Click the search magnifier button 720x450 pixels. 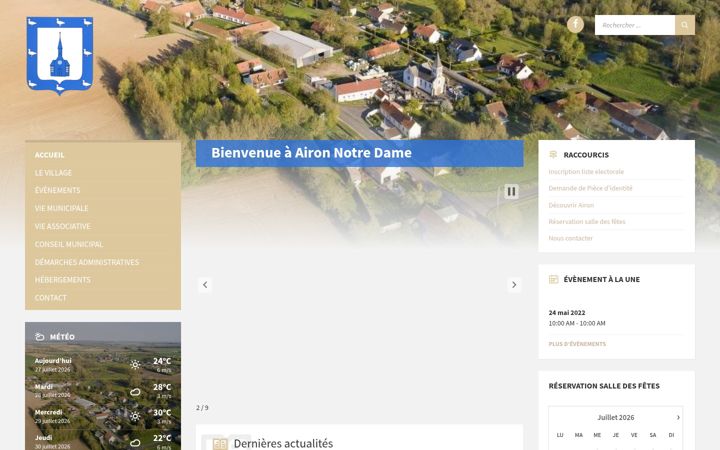click(x=685, y=25)
